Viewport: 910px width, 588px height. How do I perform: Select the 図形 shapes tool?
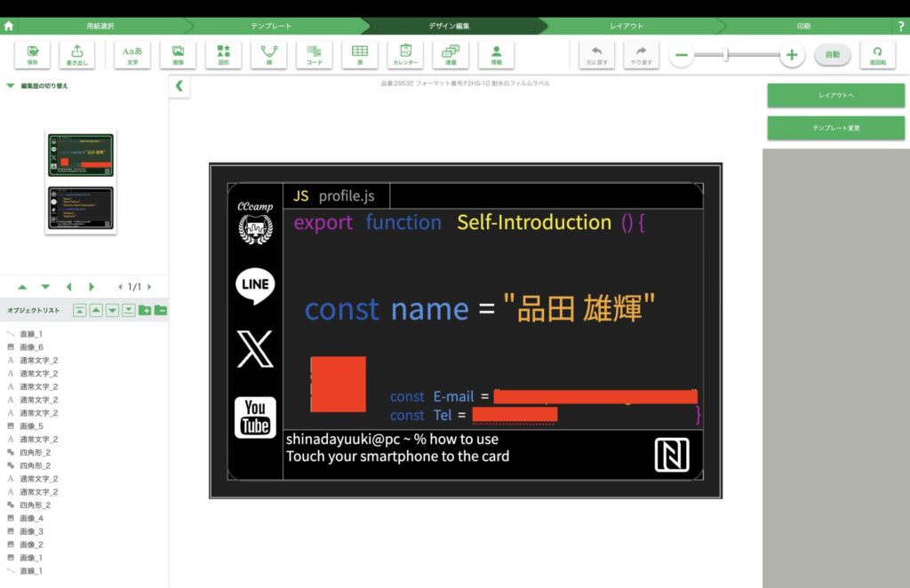point(223,55)
